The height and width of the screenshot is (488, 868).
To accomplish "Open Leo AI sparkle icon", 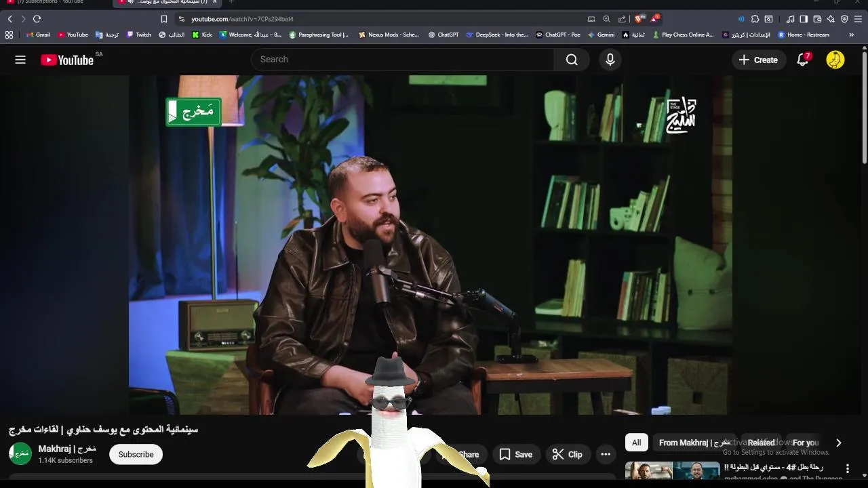I will 831,19.
